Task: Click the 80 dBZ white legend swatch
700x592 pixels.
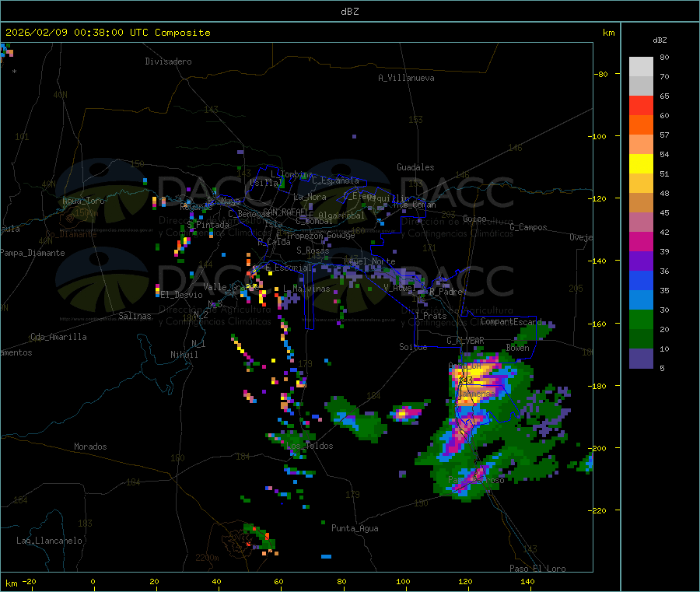Action: point(641,67)
